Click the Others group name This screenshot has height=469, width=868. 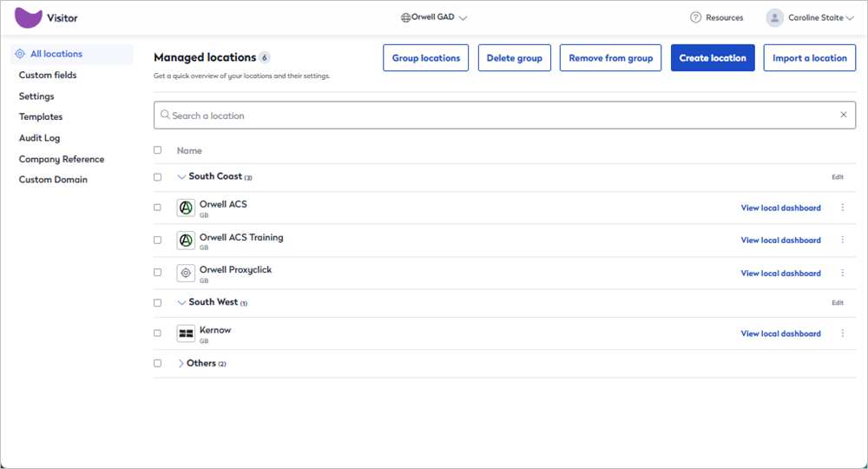pyautogui.click(x=201, y=363)
